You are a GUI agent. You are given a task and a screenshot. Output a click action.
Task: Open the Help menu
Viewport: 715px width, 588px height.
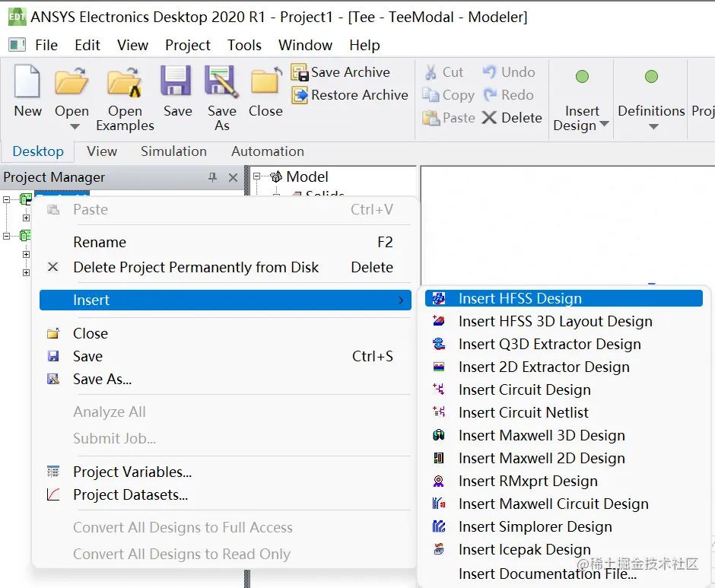(x=364, y=45)
